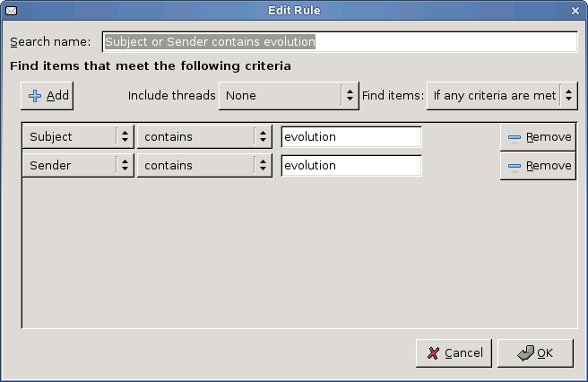This screenshot has height=382, width=588.
Task: Remove the Subject criteria row
Action: [x=538, y=137]
